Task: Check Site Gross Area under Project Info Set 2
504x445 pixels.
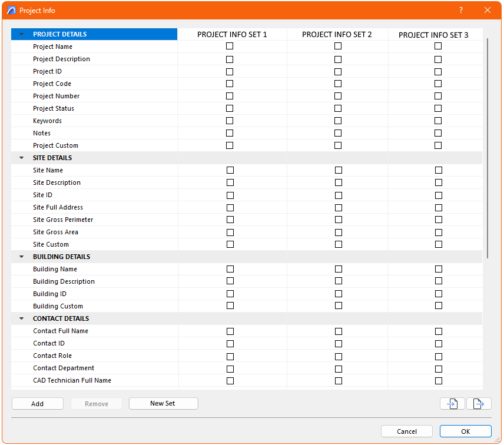Action: coord(337,232)
